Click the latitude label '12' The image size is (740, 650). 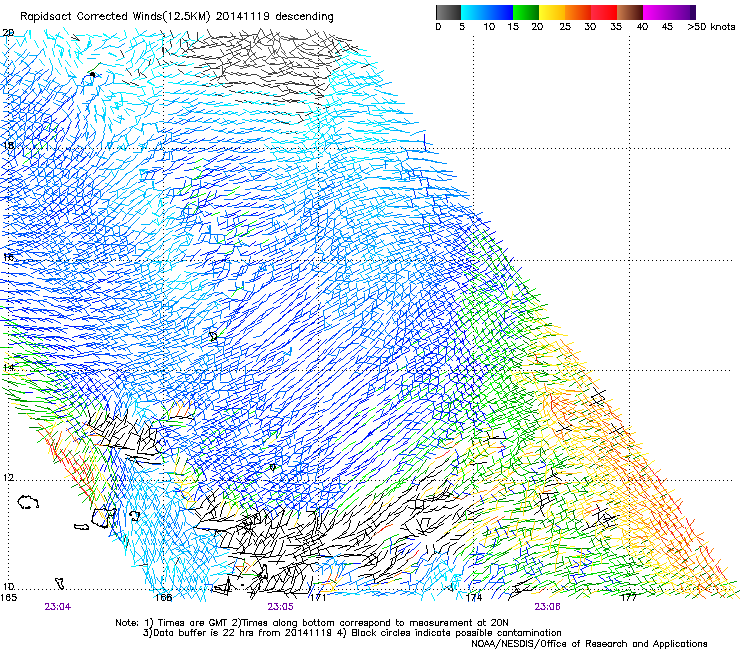pos(8,478)
